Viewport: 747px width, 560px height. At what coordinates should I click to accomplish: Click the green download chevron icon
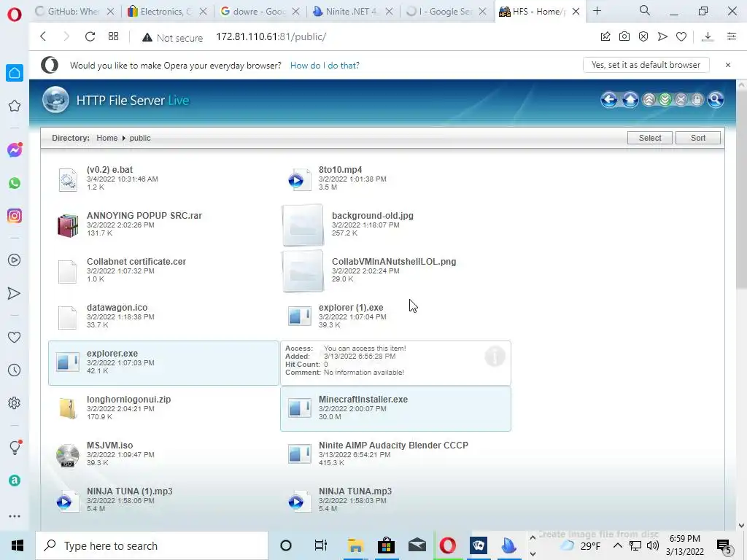[665, 100]
